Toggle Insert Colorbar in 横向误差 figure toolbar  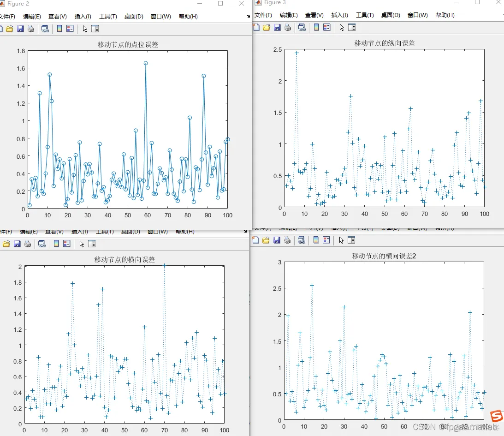coord(56,244)
